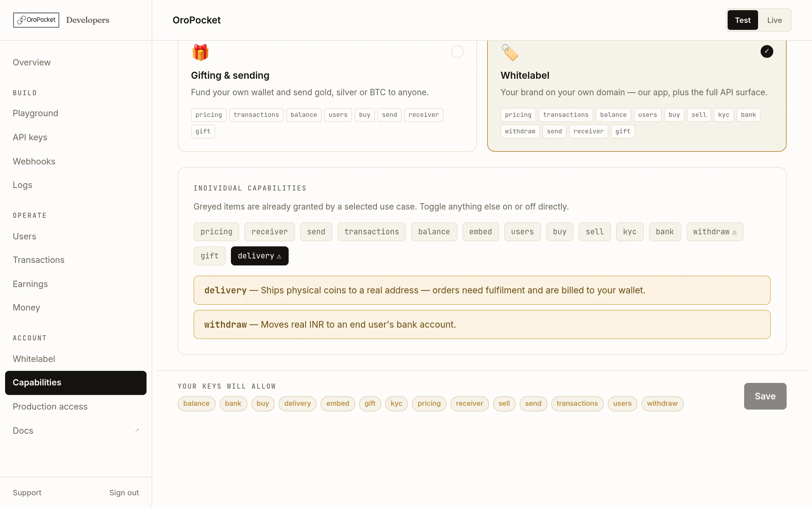Click the Individual Capabilities heading
This screenshot has width=812, height=508.
(x=250, y=188)
